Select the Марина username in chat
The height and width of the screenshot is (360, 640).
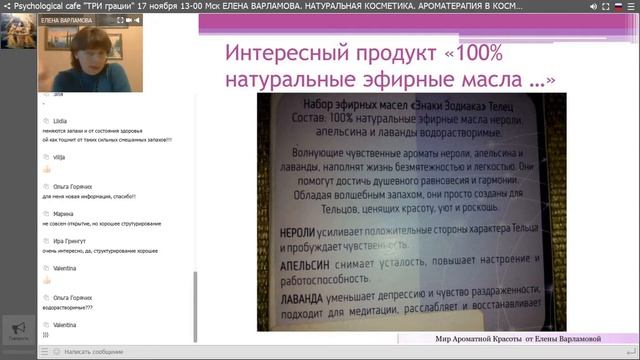tap(63, 214)
